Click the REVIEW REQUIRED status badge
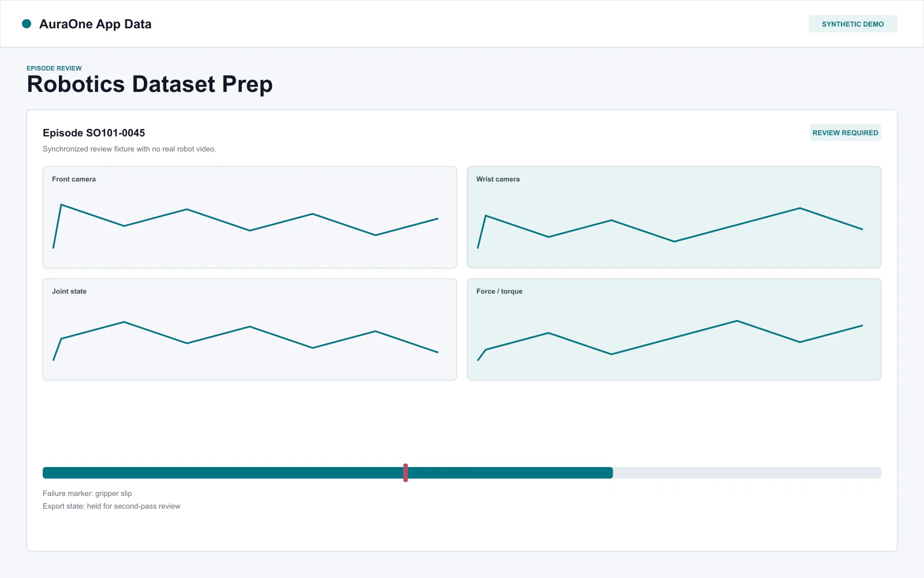 (x=845, y=132)
